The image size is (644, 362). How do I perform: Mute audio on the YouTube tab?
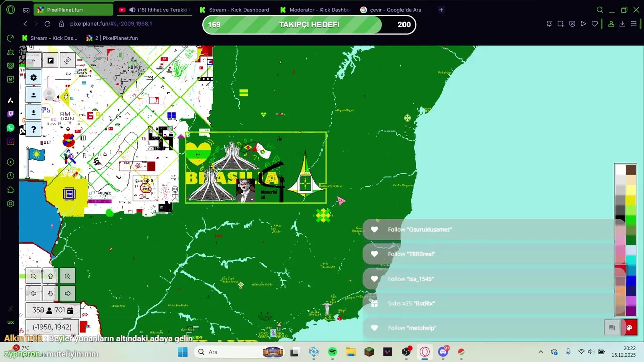[x=132, y=10]
